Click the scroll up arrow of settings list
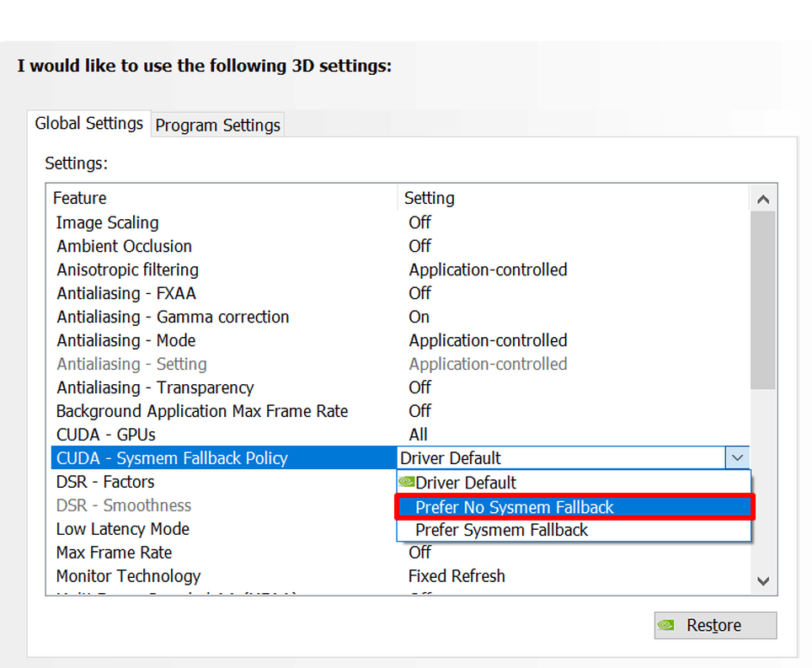 pos(763,200)
